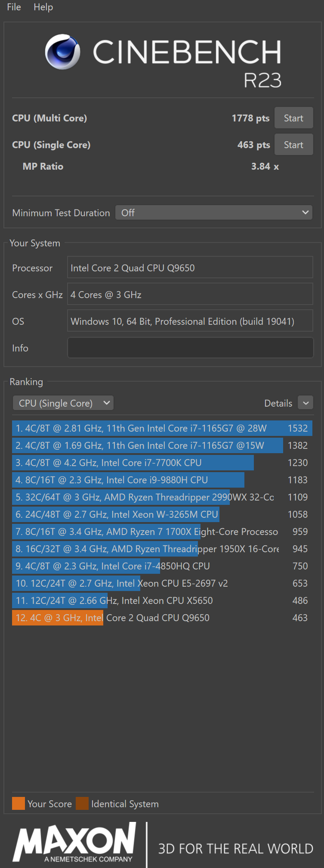The height and width of the screenshot is (868, 324).
Task: Select the Ryzen Threadripper 2990WX ranking row
Action: [162, 497]
